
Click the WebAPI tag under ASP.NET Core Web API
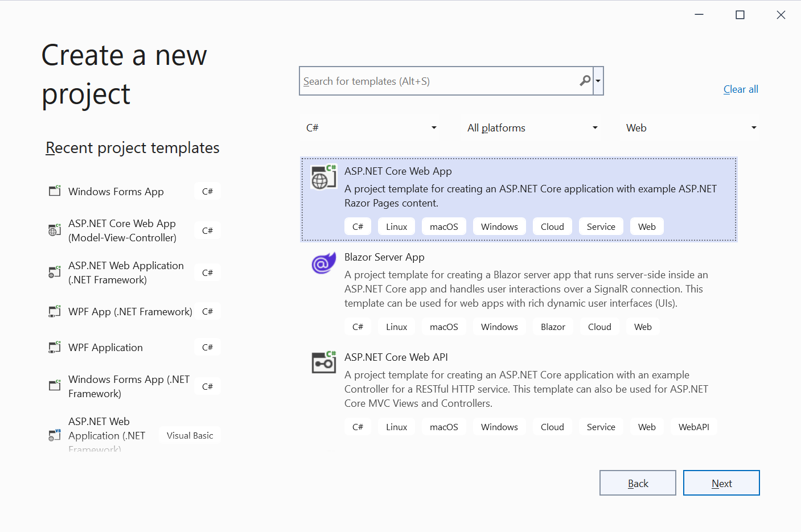693,427
